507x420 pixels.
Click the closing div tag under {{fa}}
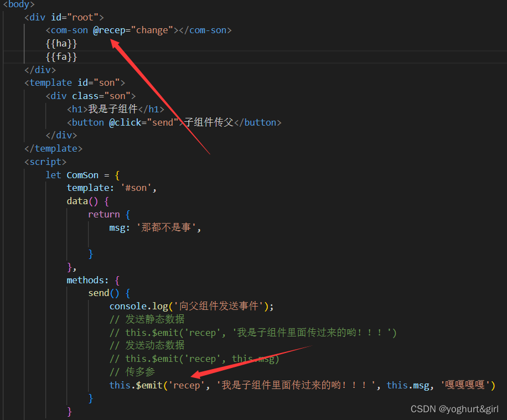pos(40,70)
